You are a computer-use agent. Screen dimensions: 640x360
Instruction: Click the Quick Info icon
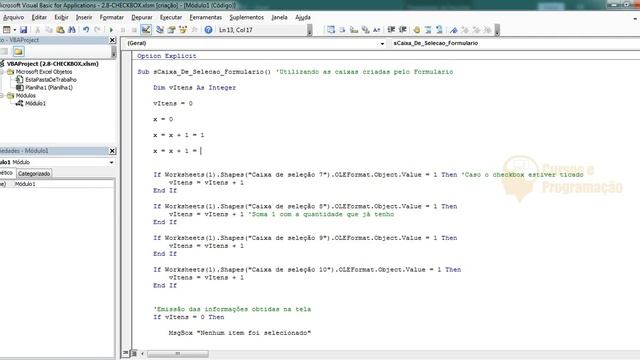point(353,30)
